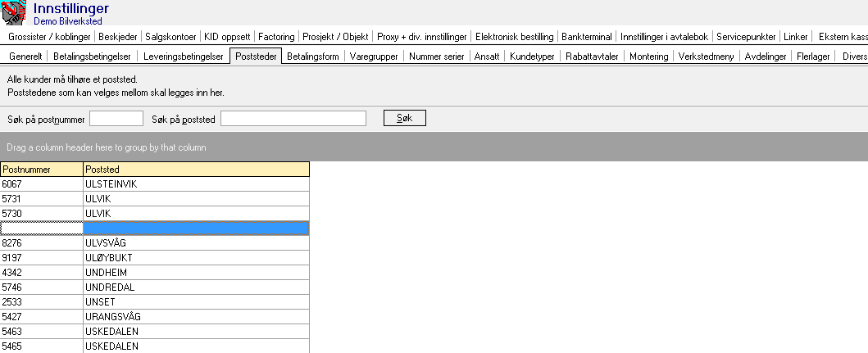Select postnummer cell 5731
Screen dimensions: 868x353
click(x=42, y=199)
